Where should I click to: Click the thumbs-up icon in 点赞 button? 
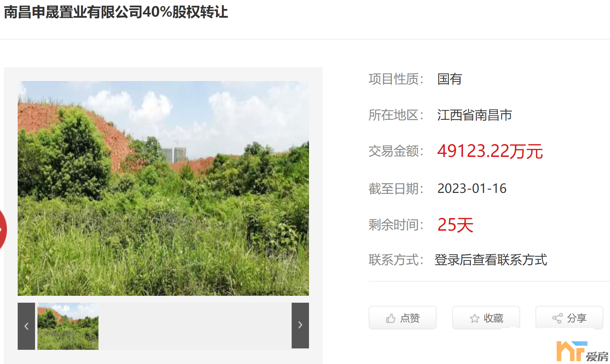[x=391, y=318]
